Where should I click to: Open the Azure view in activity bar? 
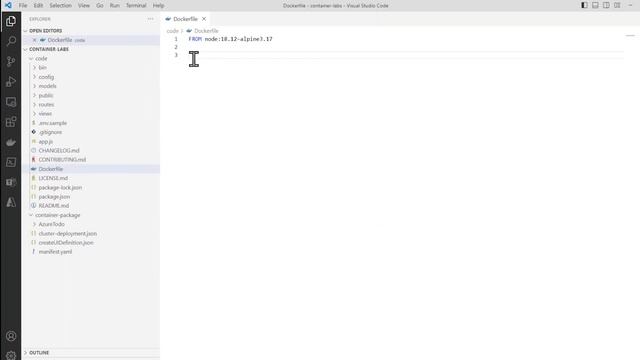(11, 202)
